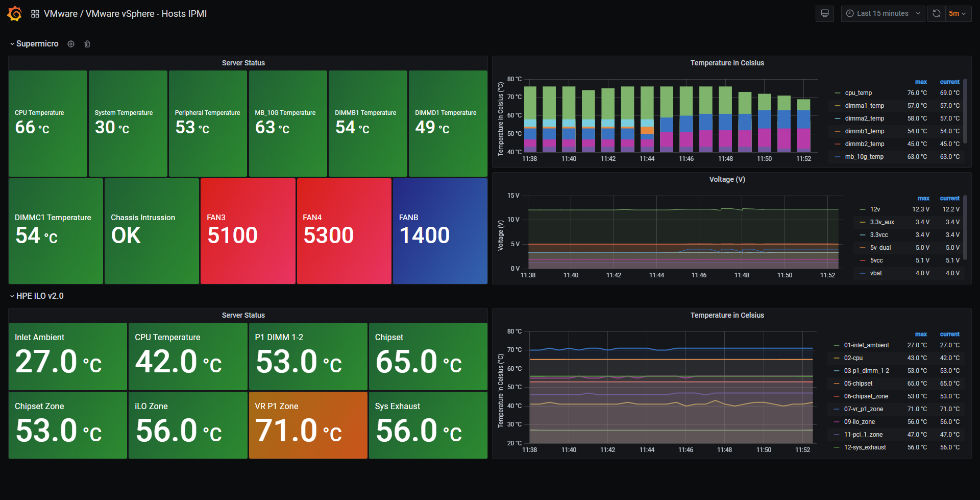The image size is (980, 500).
Task: Toggle the 5vcc voltage series
Action: click(x=876, y=260)
